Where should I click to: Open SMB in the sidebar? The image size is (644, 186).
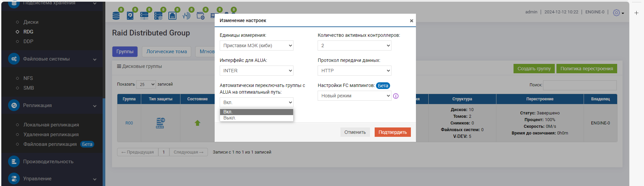point(29,88)
